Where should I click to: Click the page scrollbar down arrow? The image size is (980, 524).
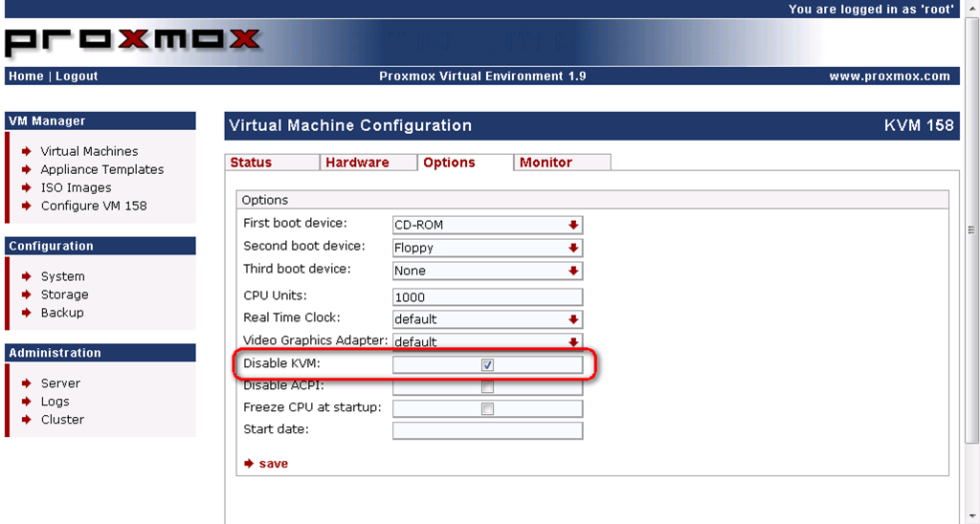tap(973, 516)
